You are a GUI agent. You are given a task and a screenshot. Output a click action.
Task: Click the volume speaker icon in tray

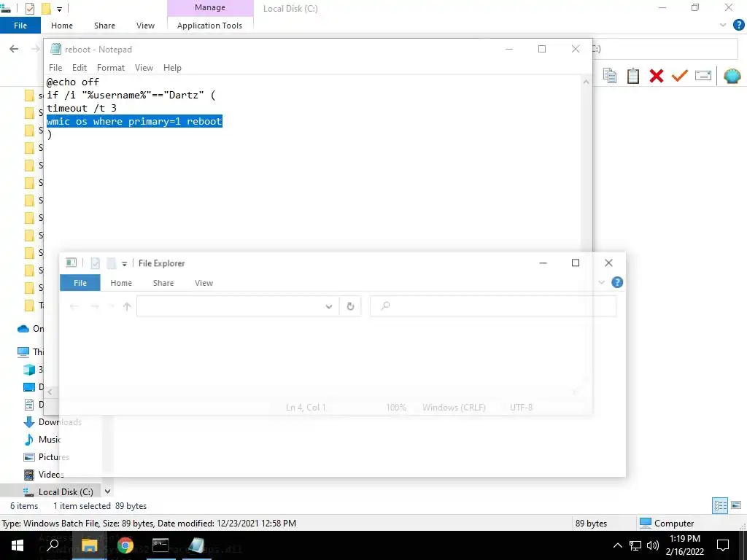[653, 545]
